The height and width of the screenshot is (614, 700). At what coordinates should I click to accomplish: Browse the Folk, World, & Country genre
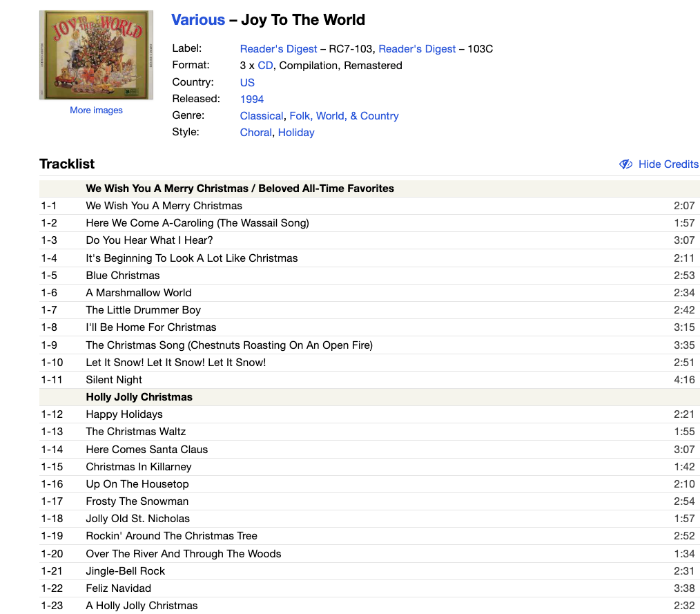344,116
